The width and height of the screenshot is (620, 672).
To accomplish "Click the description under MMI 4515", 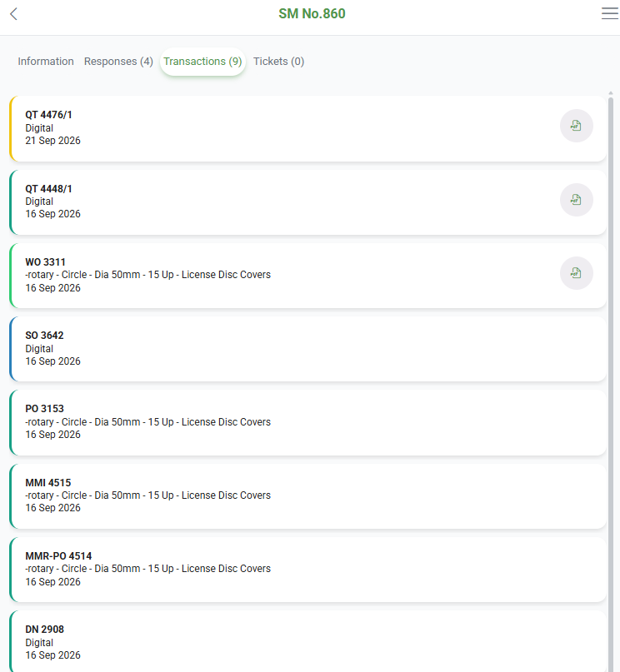I will pyautogui.click(x=148, y=495).
